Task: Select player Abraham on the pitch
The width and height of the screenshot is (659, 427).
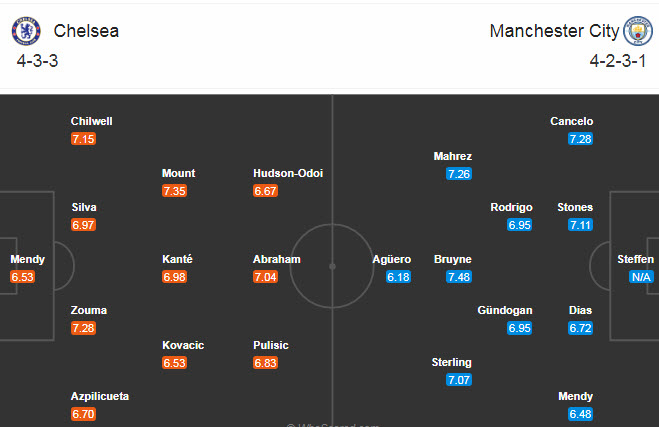Action: [277, 259]
